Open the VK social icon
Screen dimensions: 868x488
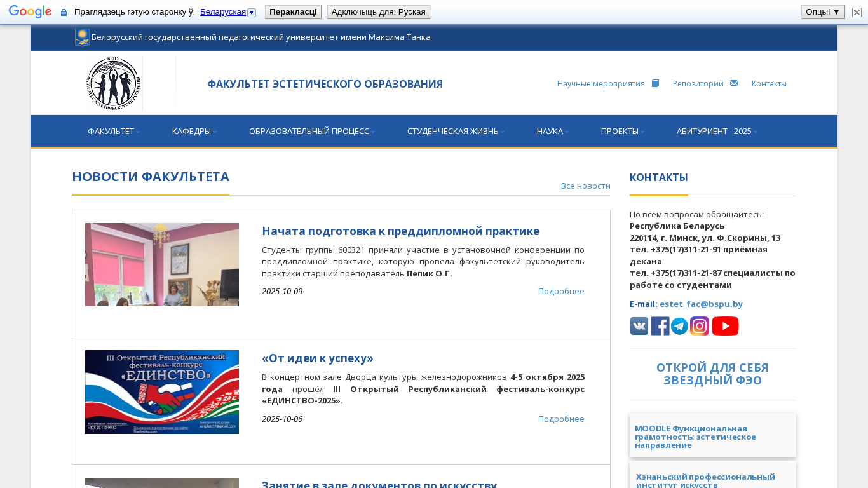639,326
